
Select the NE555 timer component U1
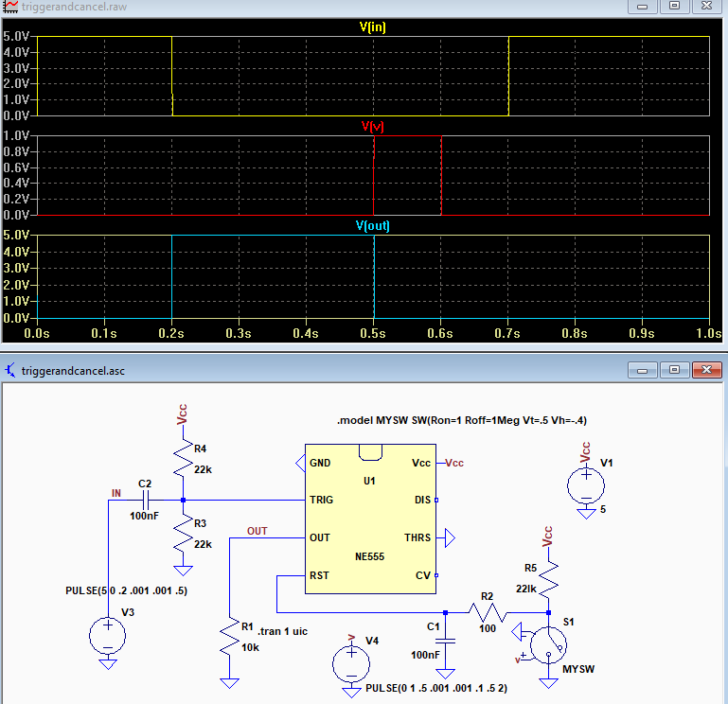tap(370, 519)
